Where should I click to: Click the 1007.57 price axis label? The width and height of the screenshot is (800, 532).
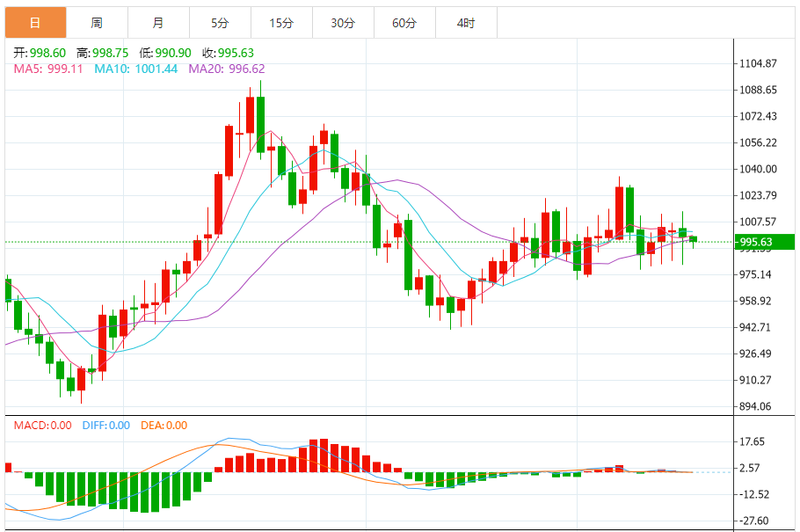point(758,222)
